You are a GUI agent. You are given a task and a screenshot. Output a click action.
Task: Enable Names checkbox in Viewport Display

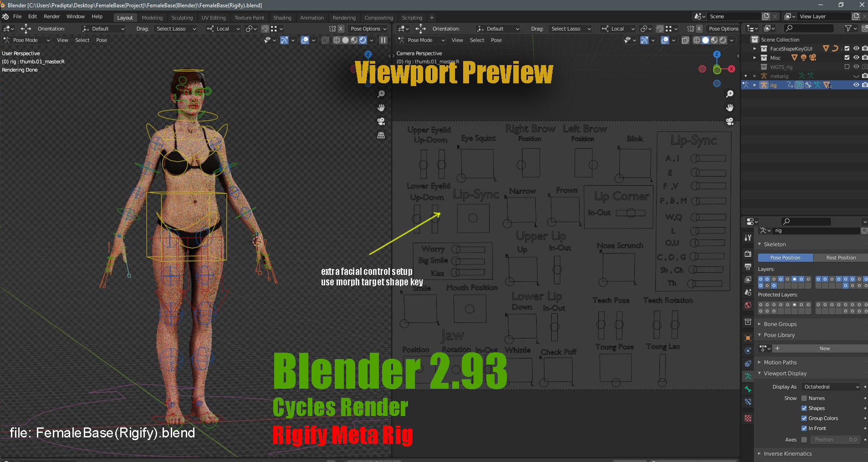coord(804,398)
